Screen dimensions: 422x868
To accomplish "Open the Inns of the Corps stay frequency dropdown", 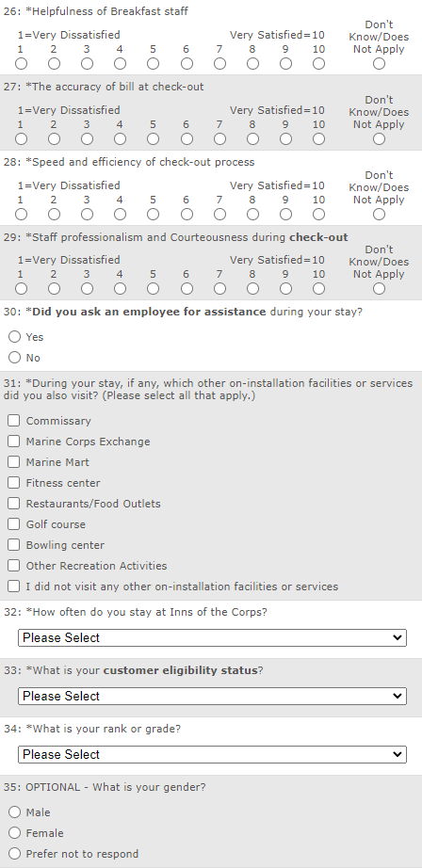I will pos(212,637).
